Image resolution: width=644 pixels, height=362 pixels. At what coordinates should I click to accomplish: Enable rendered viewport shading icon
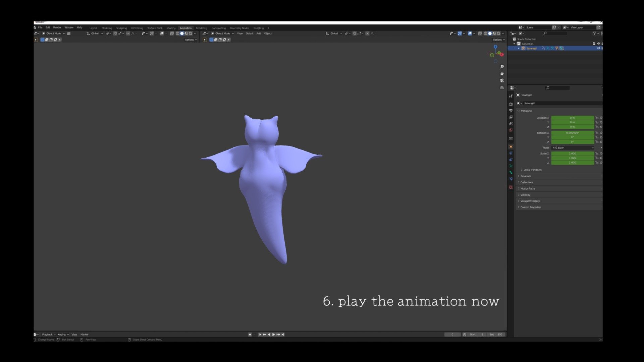click(x=498, y=33)
